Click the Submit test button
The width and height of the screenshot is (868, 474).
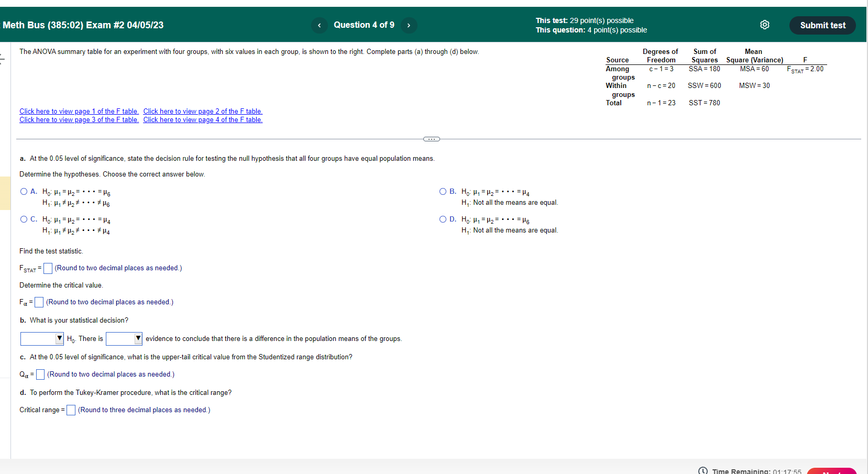tap(822, 25)
